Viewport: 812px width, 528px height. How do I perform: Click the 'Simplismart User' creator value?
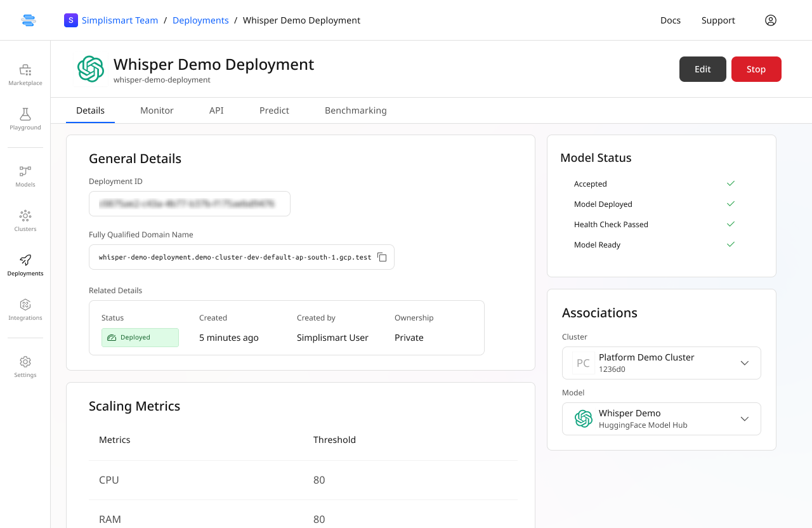pos(332,338)
